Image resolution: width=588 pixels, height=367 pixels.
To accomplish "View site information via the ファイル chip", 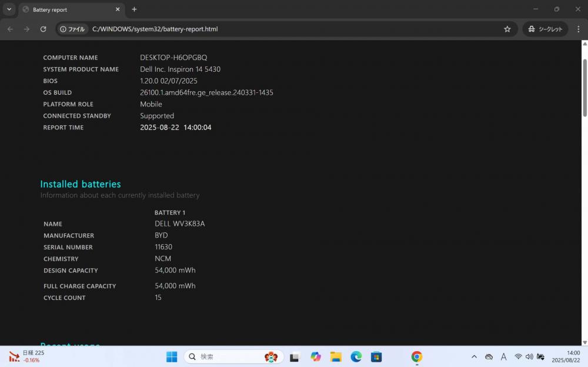I will tap(73, 29).
